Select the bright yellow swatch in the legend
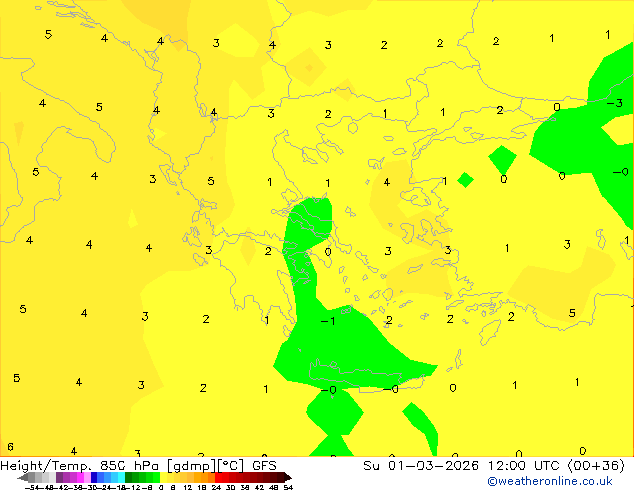This screenshot has height=490, width=634. point(163,477)
